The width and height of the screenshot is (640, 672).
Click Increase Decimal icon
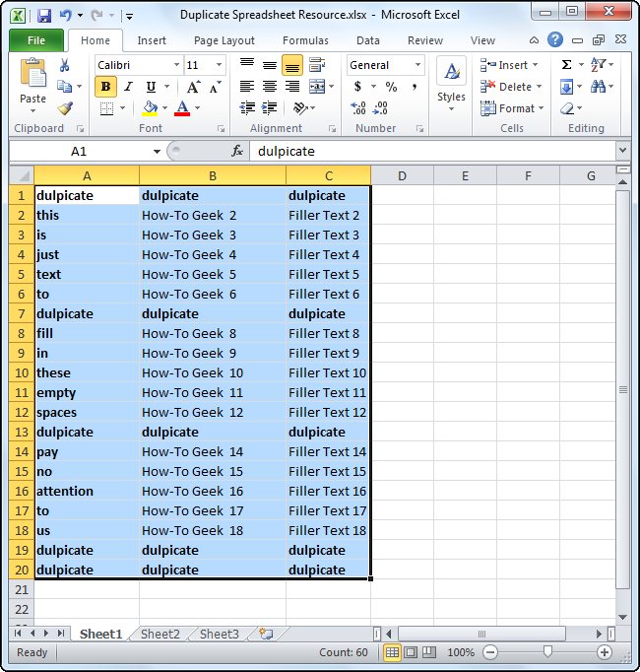pyautogui.click(x=358, y=108)
